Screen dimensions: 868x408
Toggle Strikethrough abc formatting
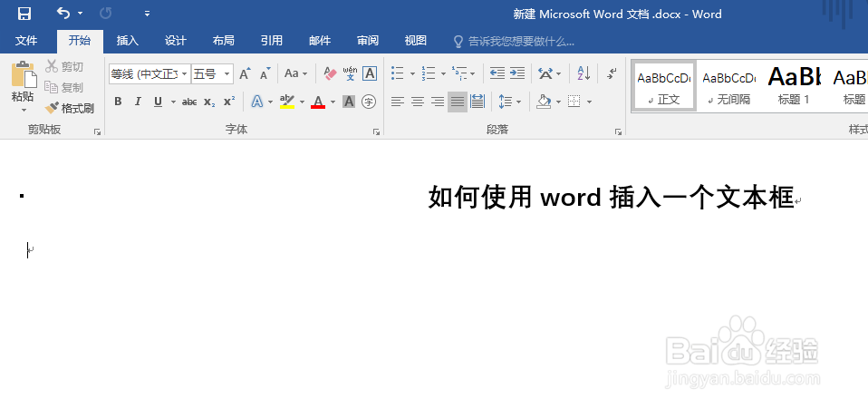coord(189,102)
